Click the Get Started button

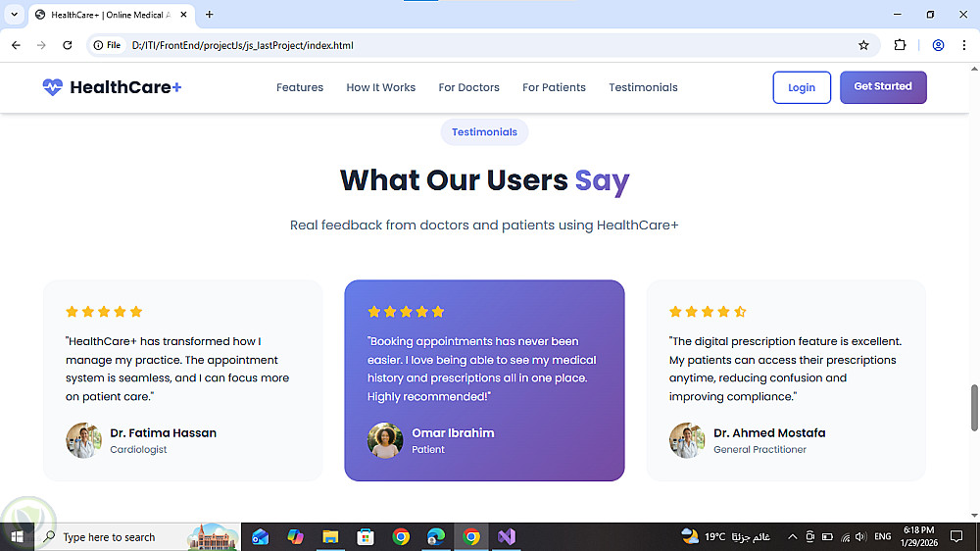pos(883,87)
